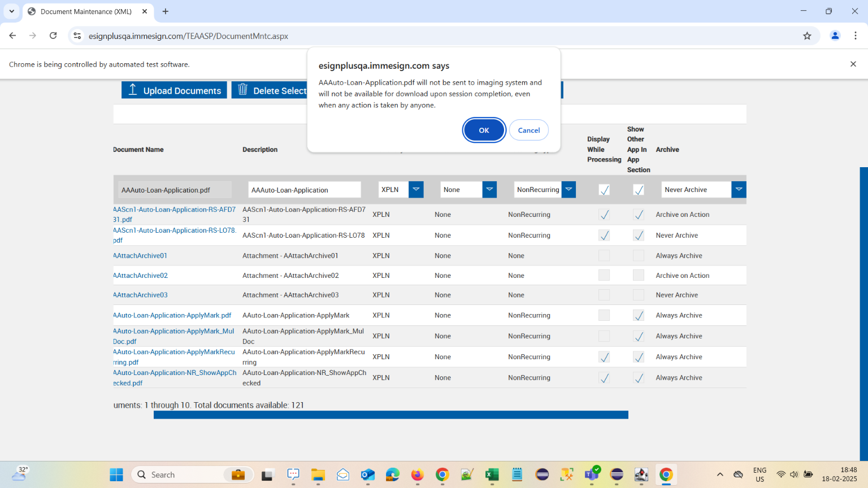The width and height of the screenshot is (868, 488).
Task: Check Display While Processing for AAttachArchive01
Action: 604,256
